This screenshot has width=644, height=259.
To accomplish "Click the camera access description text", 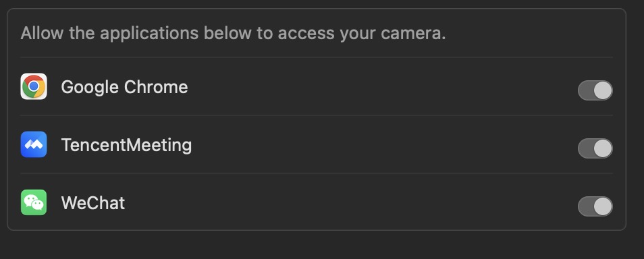I will (233, 33).
